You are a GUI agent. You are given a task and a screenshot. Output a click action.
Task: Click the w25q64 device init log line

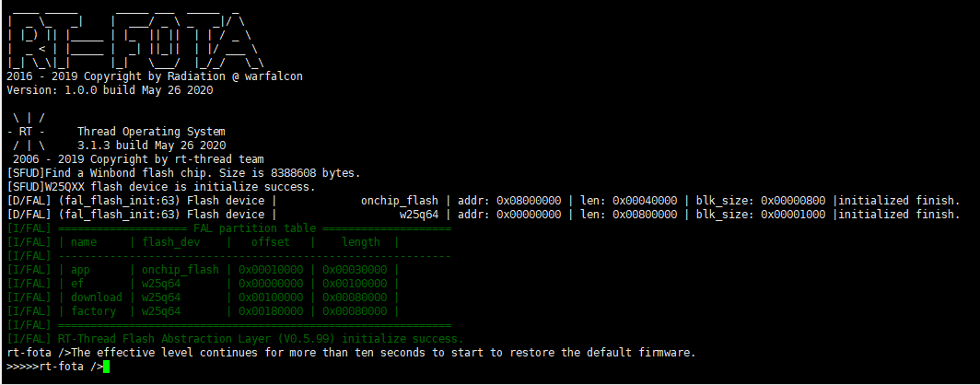click(484, 215)
